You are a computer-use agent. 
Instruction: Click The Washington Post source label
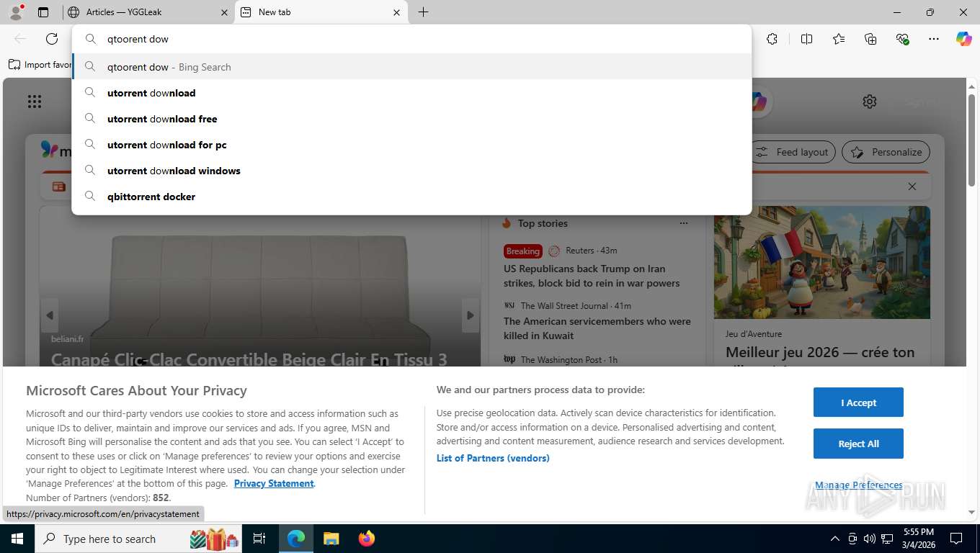click(561, 359)
